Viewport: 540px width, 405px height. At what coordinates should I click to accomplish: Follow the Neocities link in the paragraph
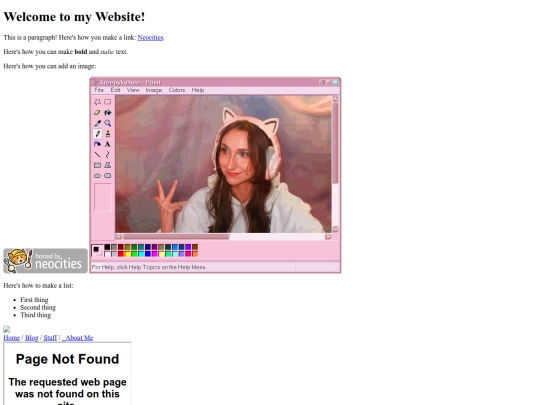pos(150,37)
